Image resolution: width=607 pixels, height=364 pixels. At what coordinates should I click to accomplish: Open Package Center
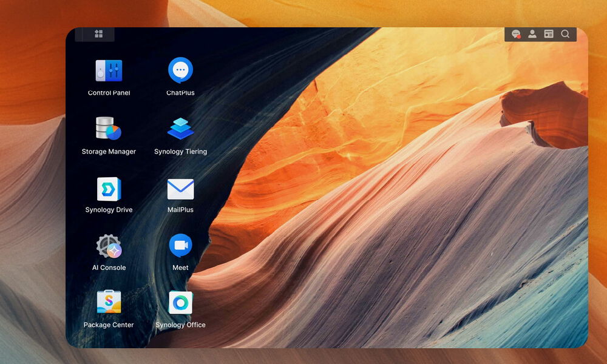tap(109, 302)
